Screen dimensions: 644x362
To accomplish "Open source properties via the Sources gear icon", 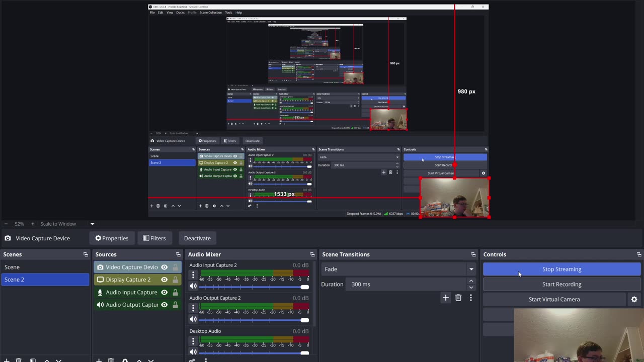I will pyautogui.click(x=125, y=360).
